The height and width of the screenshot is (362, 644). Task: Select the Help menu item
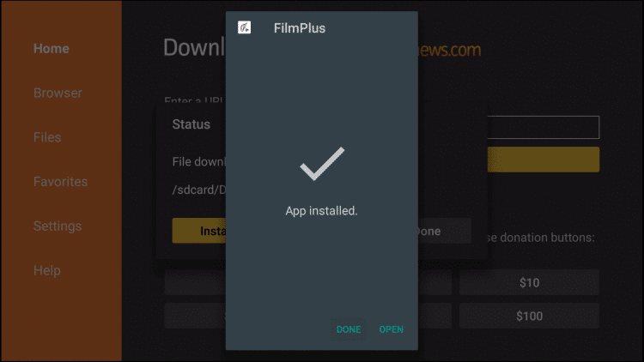(47, 270)
